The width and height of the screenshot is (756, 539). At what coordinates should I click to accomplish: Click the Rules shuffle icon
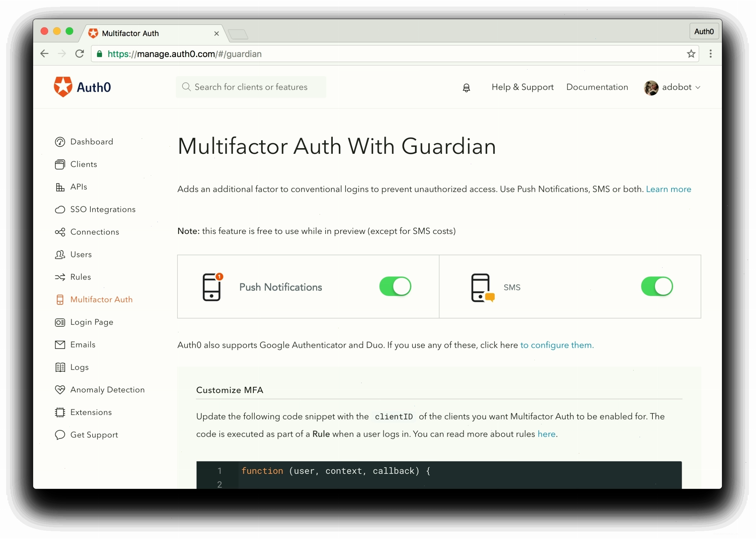pos(60,277)
